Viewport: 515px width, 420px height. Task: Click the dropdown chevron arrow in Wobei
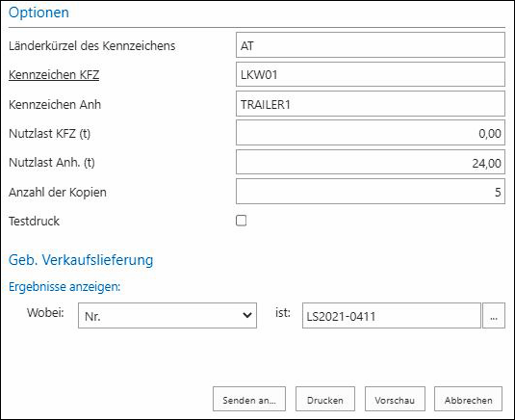click(x=247, y=315)
